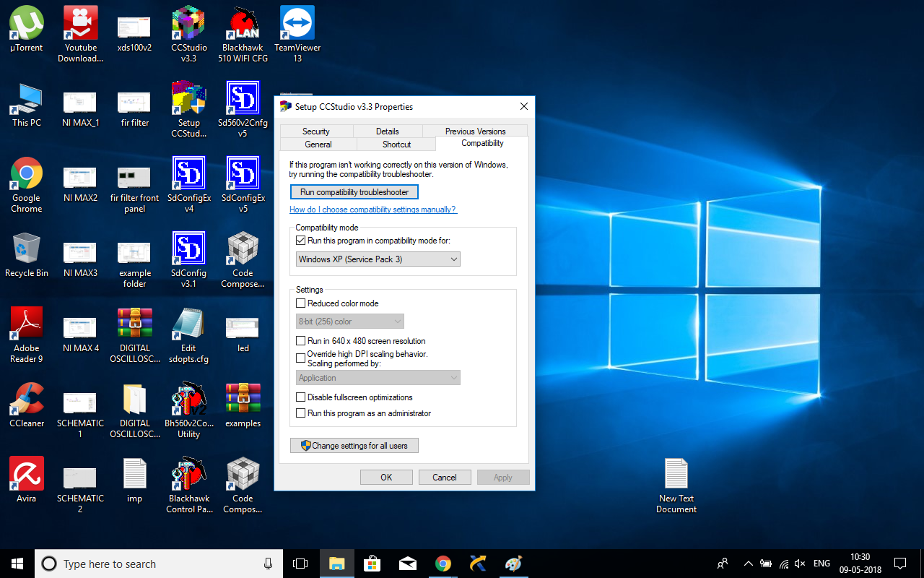Switch to the Security tab
Screen dimensions: 924x578
point(316,131)
